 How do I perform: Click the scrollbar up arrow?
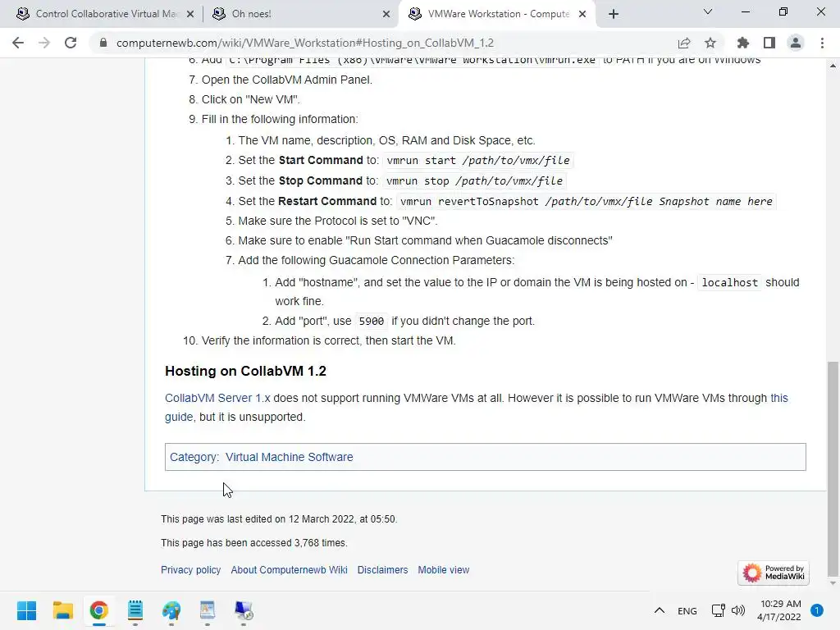coord(833,66)
